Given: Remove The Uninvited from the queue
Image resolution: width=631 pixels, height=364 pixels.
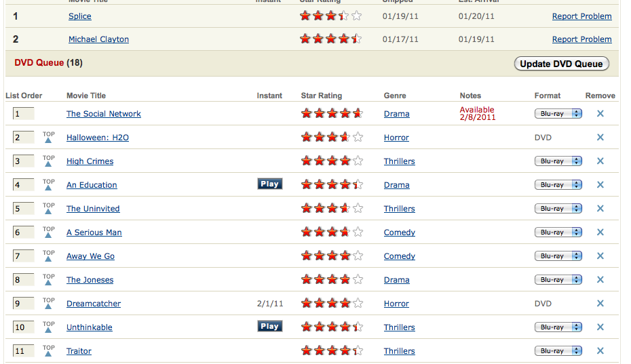Looking at the screenshot, I should (x=600, y=209).
